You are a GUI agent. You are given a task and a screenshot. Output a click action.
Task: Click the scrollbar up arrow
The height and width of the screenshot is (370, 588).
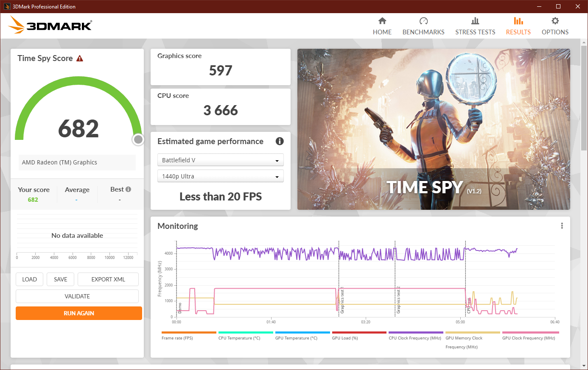[584, 42]
